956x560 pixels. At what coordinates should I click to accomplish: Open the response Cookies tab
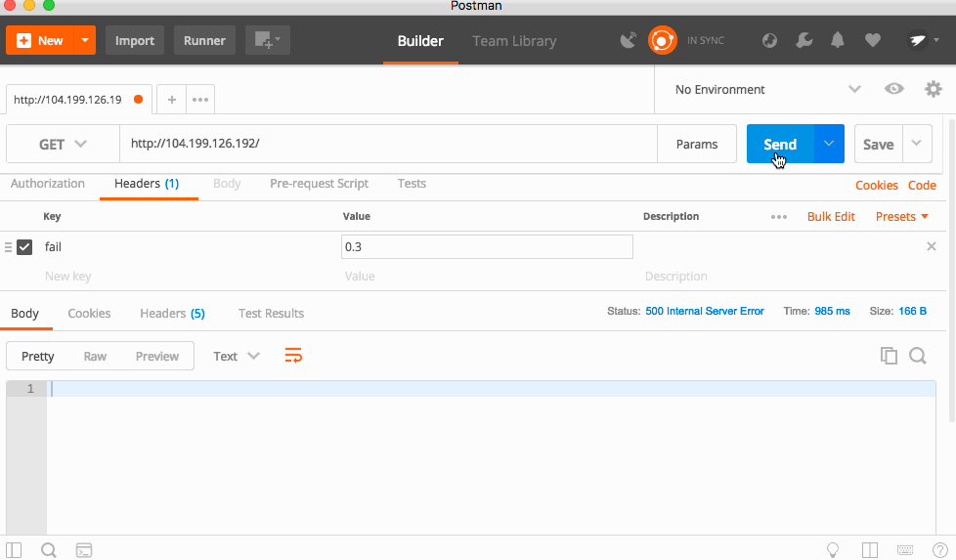click(x=89, y=313)
